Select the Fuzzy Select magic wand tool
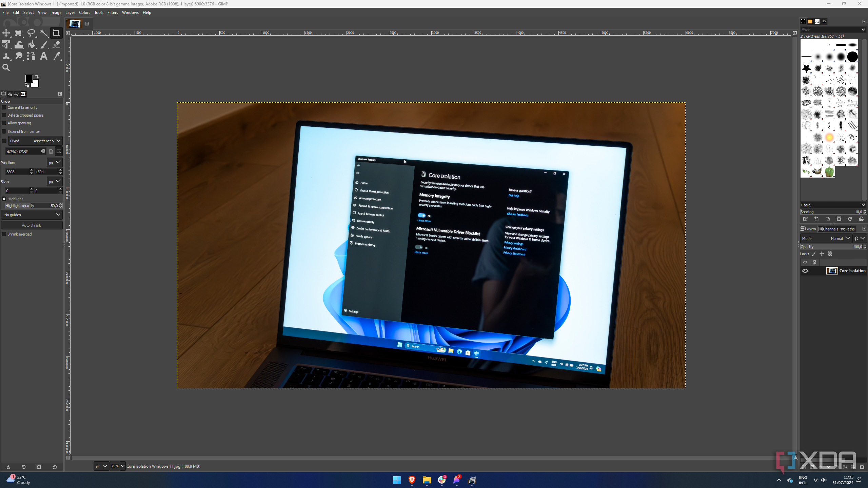The height and width of the screenshot is (488, 868). (44, 33)
